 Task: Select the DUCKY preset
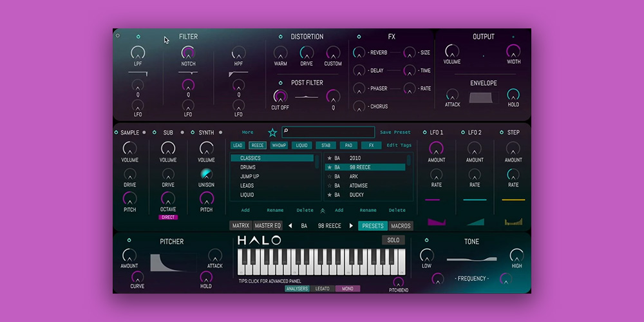click(365, 194)
